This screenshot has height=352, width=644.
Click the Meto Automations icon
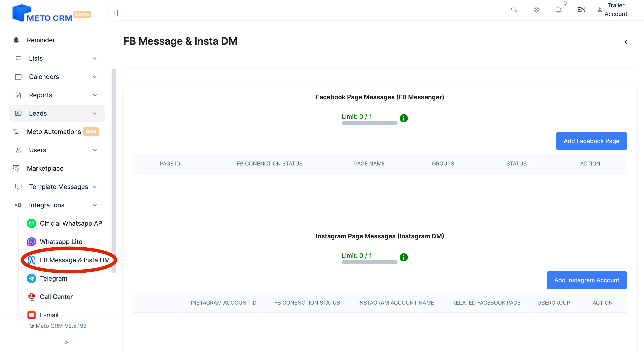pos(16,132)
